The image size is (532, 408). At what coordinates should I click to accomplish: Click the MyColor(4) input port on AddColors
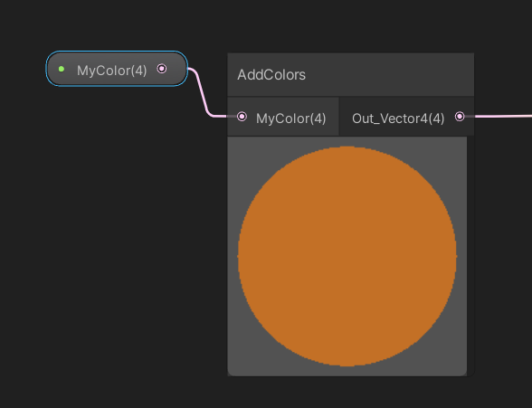[242, 117]
